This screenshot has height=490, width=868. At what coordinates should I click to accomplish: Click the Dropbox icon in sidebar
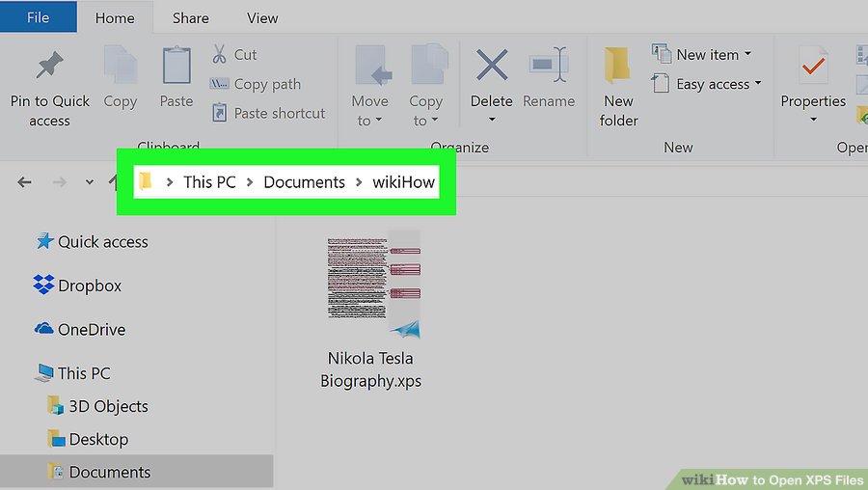pyautogui.click(x=43, y=284)
